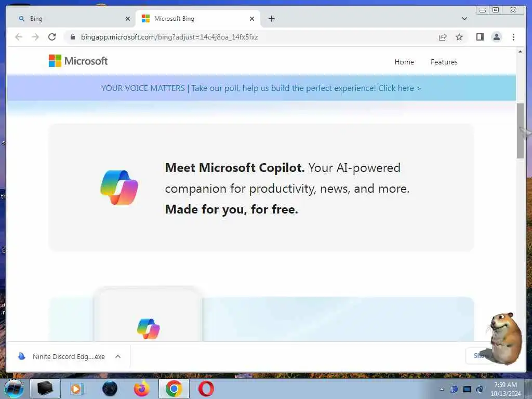Image resolution: width=532 pixels, height=399 pixels.
Task: Click the small Copilot logo on the phone mockup
Action: [148, 329]
